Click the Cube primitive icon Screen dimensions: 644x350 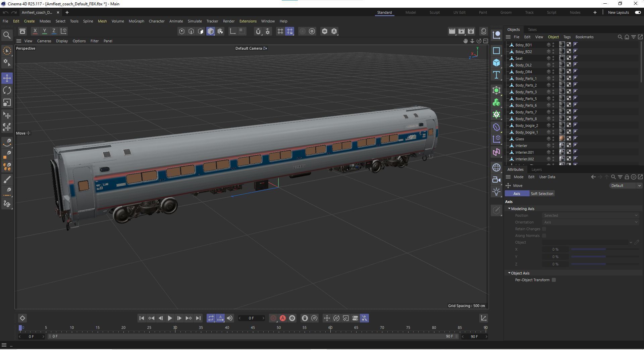click(x=496, y=63)
